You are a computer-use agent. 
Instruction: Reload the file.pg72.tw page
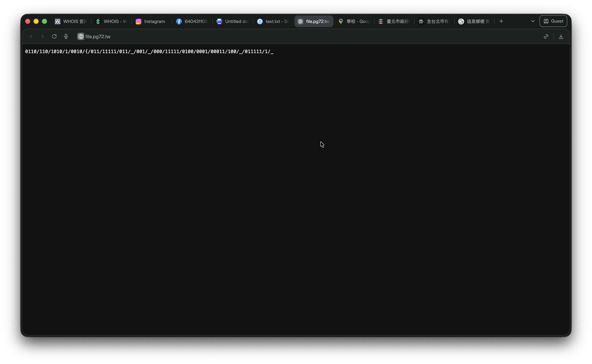pyautogui.click(x=54, y=36)
